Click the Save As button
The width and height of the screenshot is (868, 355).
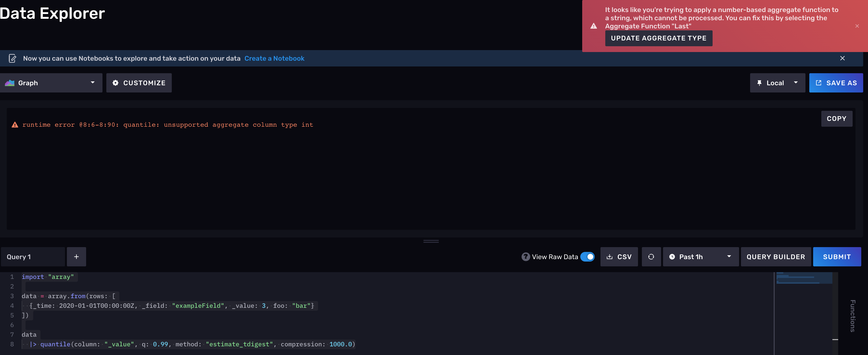[836, 83]
